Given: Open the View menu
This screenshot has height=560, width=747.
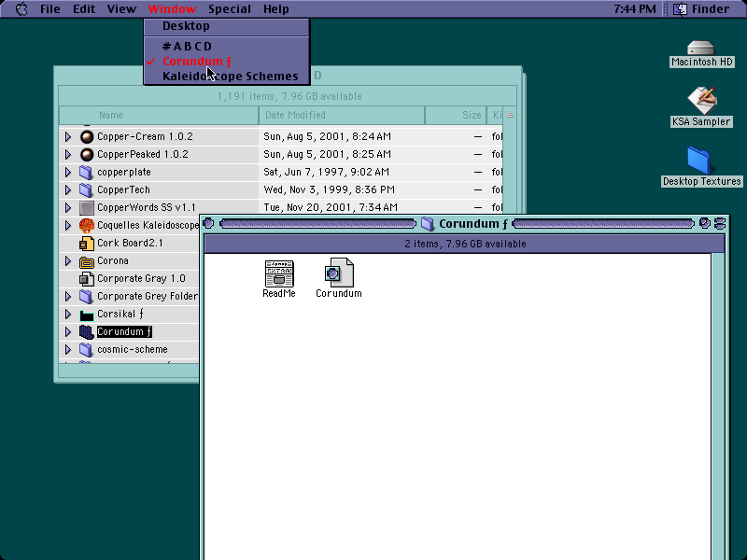Looking at the screenshot, I should click(121, 9).
